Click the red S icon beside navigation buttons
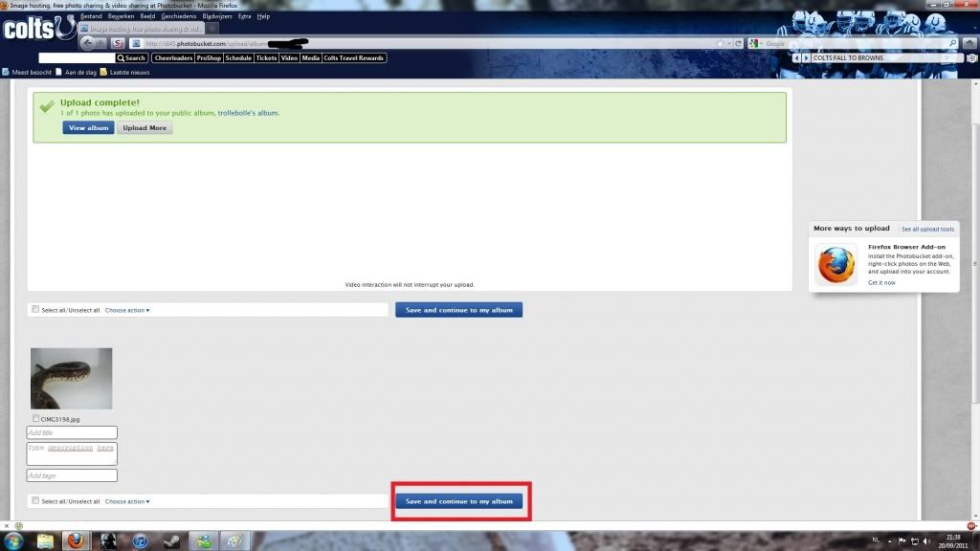This screenshot has width=980, height=551. [x=118, y=44]
